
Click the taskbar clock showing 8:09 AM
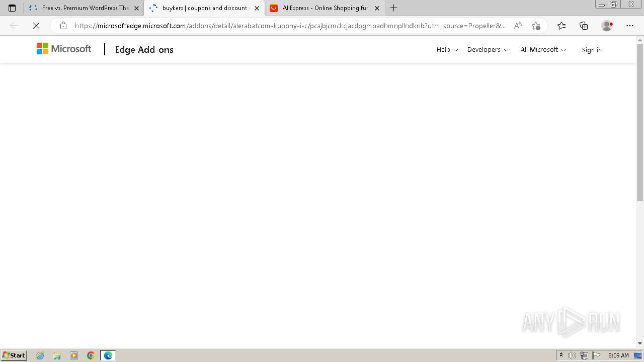618,355
